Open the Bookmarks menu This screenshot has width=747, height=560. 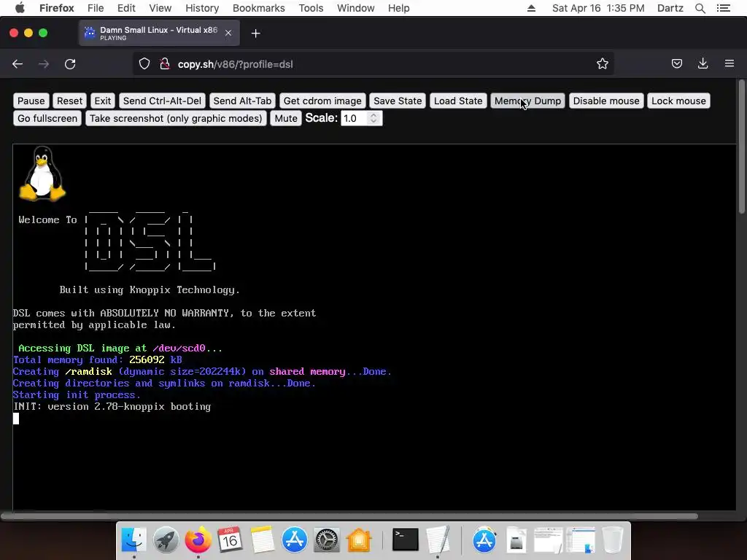point(259,8)
